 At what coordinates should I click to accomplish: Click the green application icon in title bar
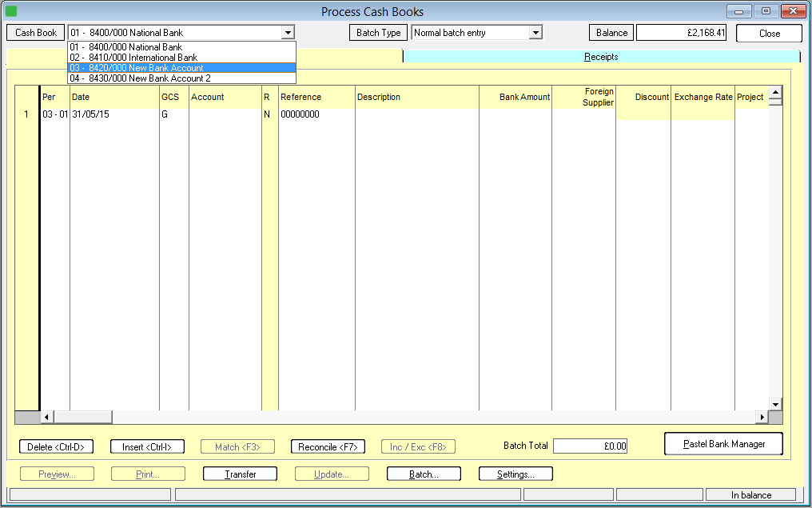(x=10, y=11)
